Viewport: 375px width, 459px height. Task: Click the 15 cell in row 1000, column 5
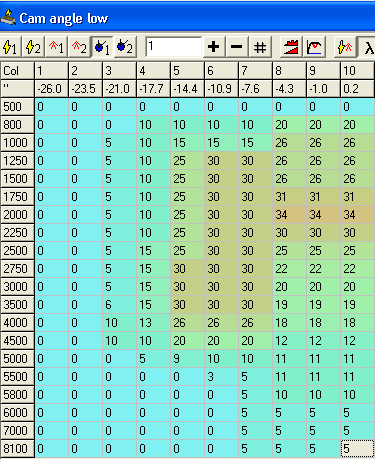click(x=188, y=143)
